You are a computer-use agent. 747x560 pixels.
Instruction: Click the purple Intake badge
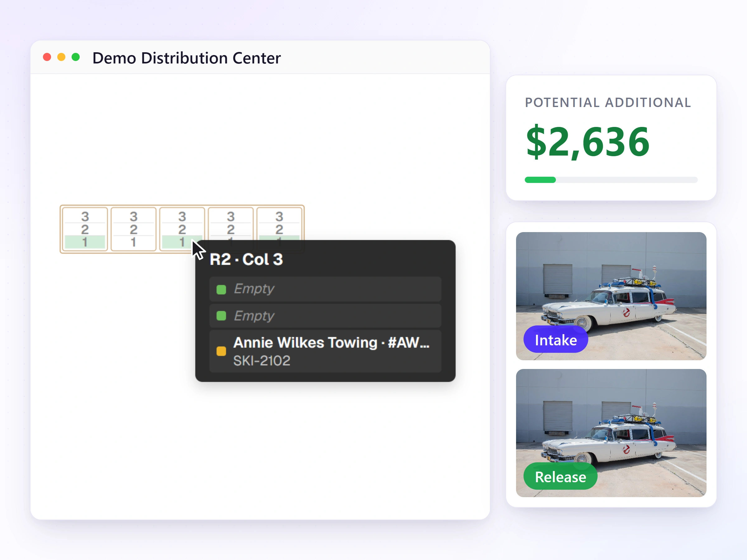pyautogui.click(x=556, y=340)
